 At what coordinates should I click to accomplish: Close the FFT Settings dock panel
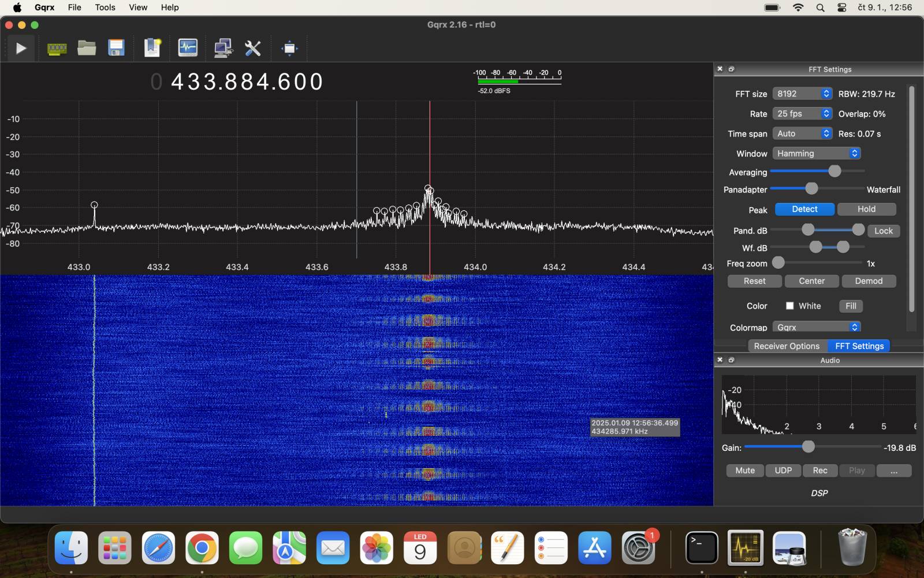(720, 69)
